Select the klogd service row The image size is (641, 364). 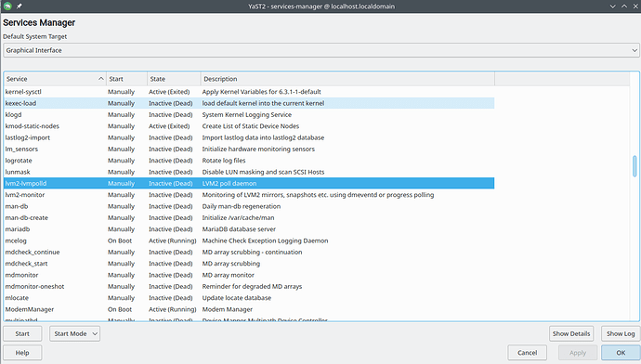click(249, 115)
